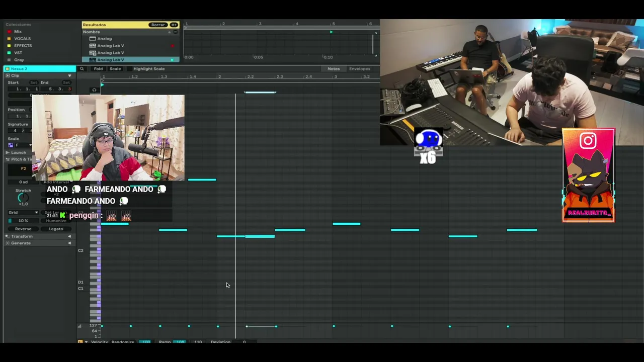Screen dimensions: 644x362
Task: Click the Analog device icon
Action: pyautogui.click(x=93, y=38)
